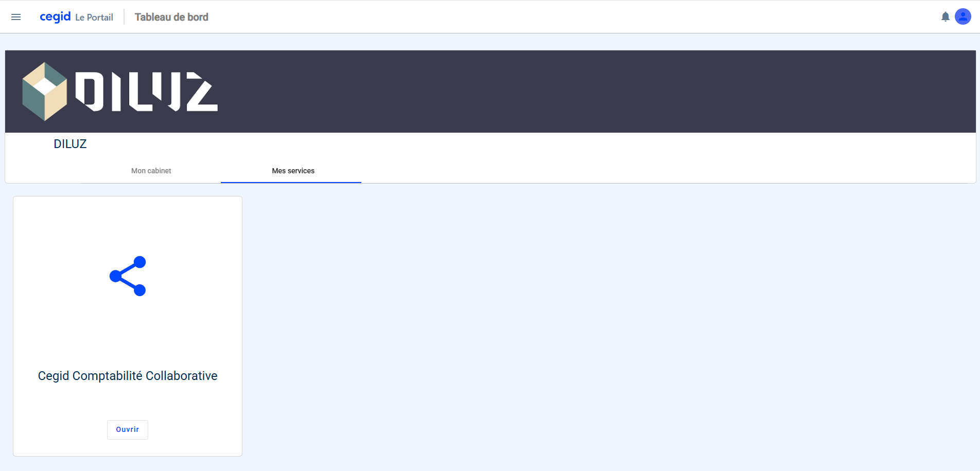Switch to the Mon cabinet tab
Viewport: 980px width, 471px height.
point(151,171)
